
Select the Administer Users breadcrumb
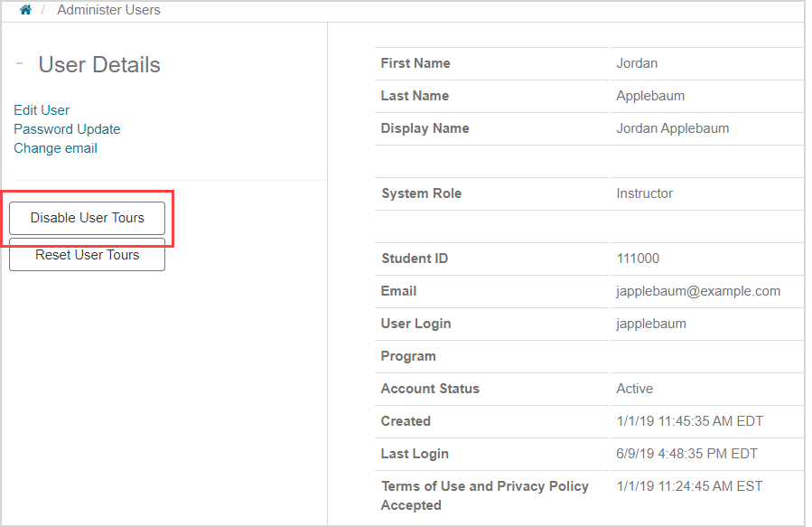coord(108,10)
